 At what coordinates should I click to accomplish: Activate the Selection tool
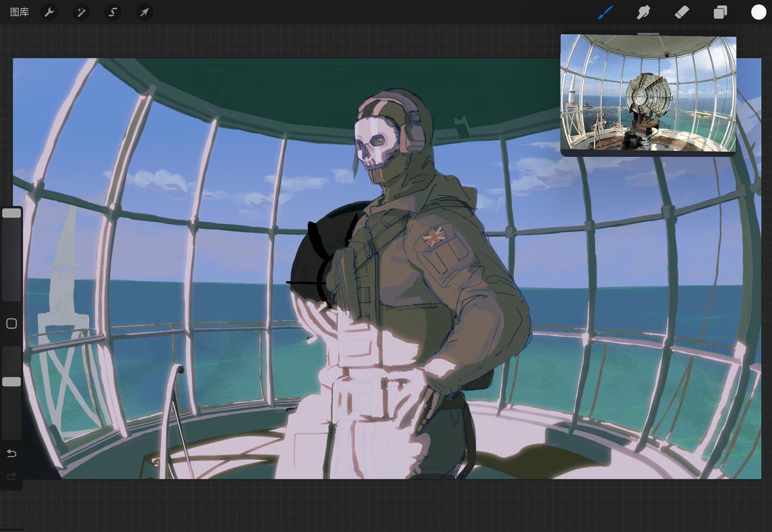[113, 12]
